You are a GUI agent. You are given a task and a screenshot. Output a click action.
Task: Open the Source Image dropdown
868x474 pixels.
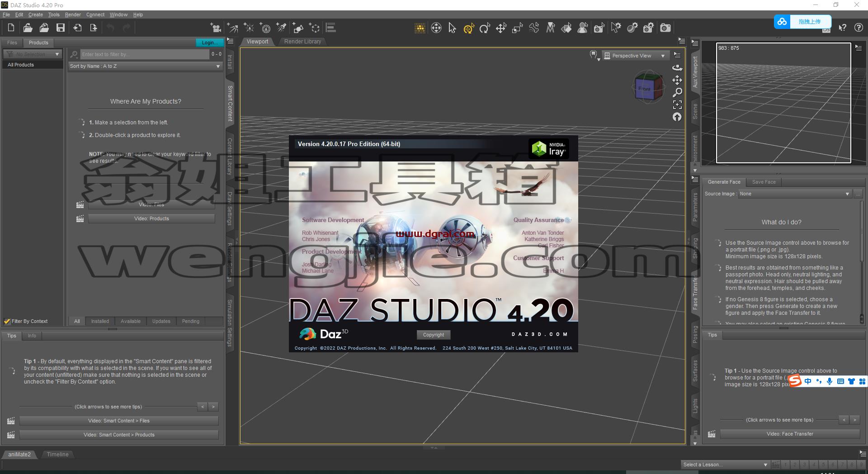pyautogui.click(x=795, y=194)
